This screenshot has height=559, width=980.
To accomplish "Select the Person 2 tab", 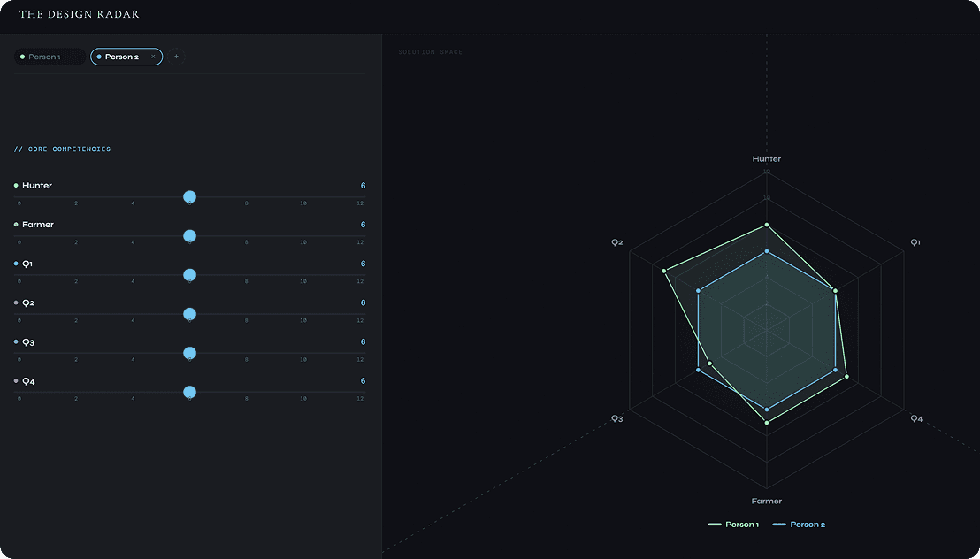I will coord(126,57).
